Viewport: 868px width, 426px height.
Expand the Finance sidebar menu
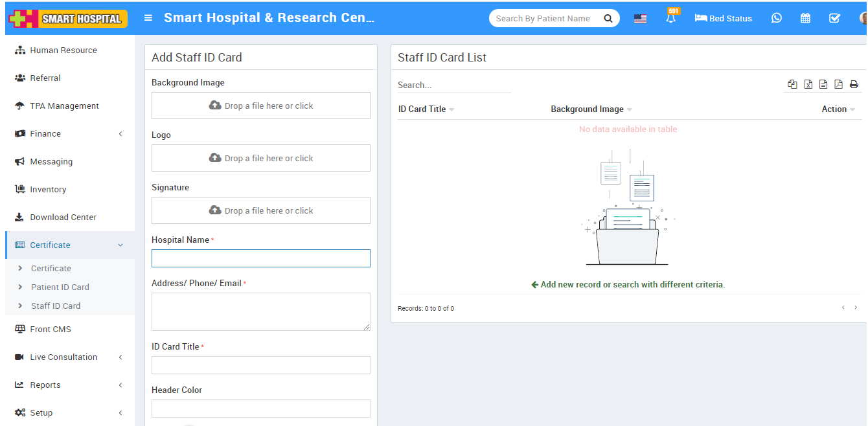coord(45,133)
